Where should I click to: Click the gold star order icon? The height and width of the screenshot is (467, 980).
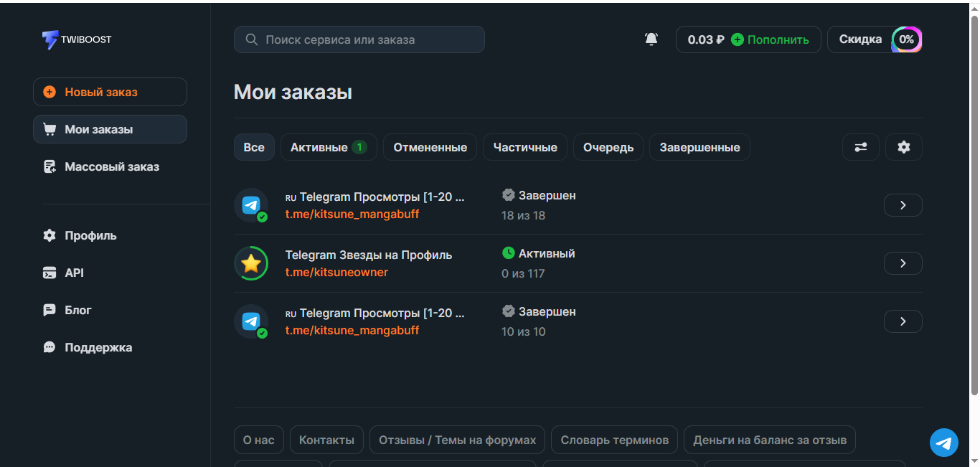pyautogui.click(x=251, y=263)
